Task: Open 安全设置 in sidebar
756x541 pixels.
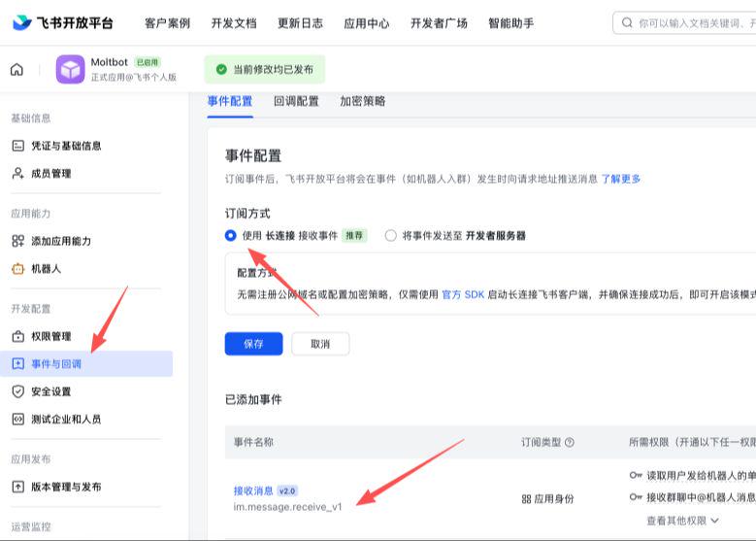Action: (51, 391)
